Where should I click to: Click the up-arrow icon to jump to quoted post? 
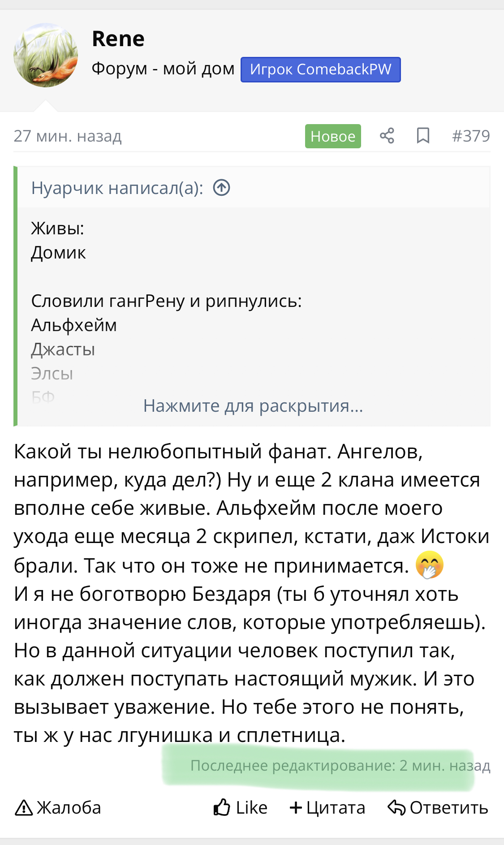point(221,188)
